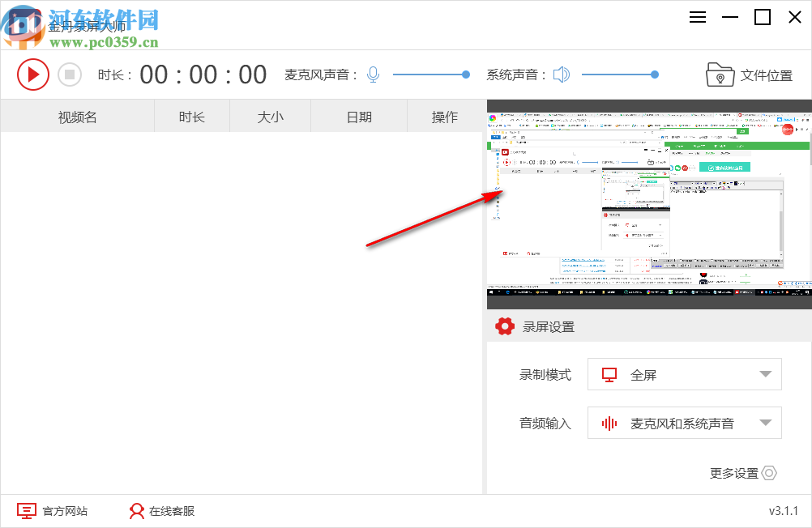Viewport: 812px width, 528px height.
Task: Click the 在线客服 headset icon
Action: 136,511
